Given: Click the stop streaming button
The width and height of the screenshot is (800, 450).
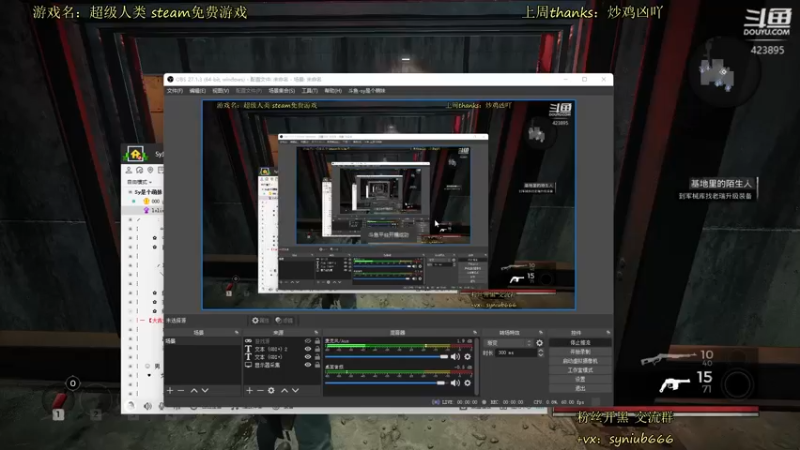Looking at the screenshot, I should click(x=580, y=342).
